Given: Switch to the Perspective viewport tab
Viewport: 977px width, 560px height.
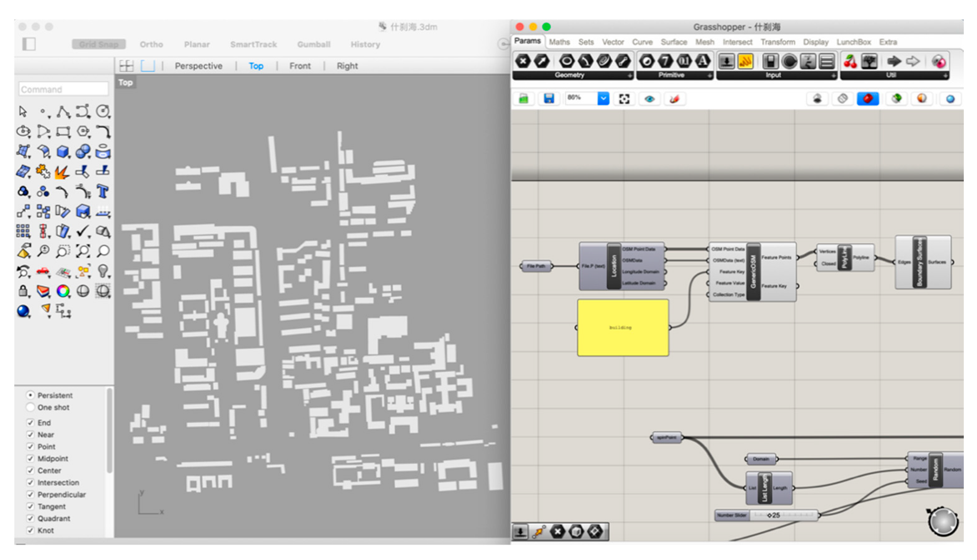Looking at the screenshot, I should [x=198, y=66].
